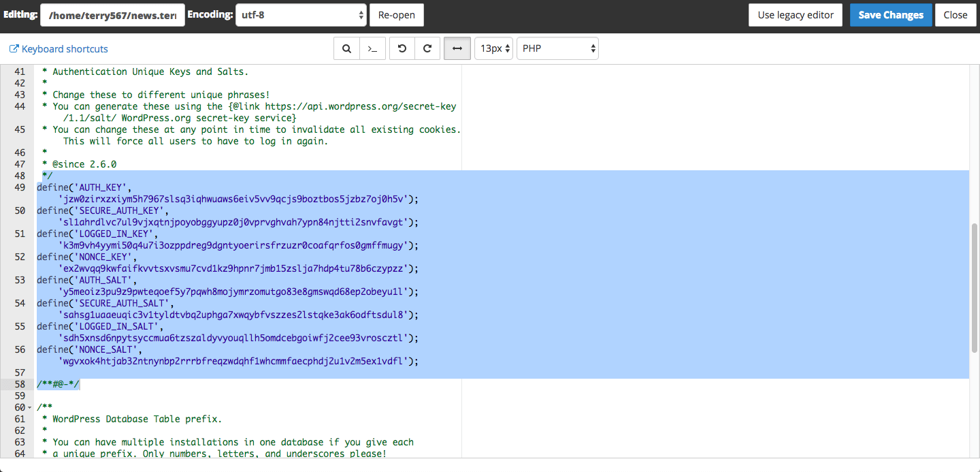Open the Keyboard shortcuts link
The height and width of the screenshot is (472, 980).
tap(59, 49)
